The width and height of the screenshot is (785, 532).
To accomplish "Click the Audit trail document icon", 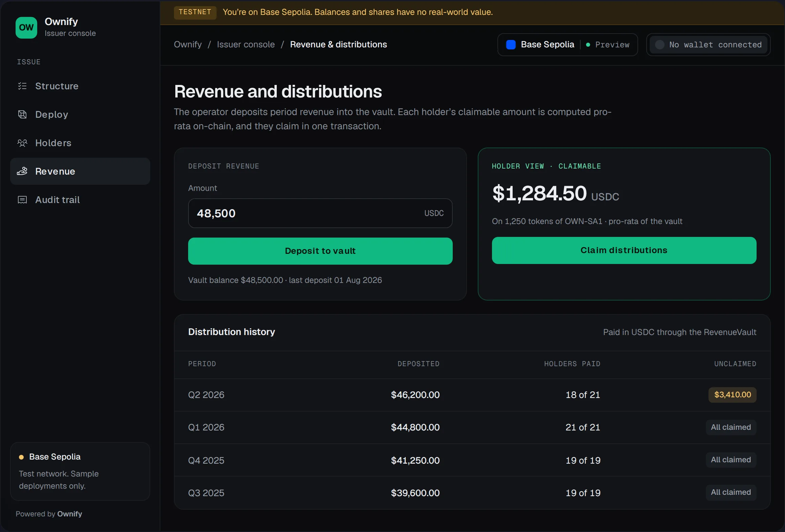I will pos(22,200).
